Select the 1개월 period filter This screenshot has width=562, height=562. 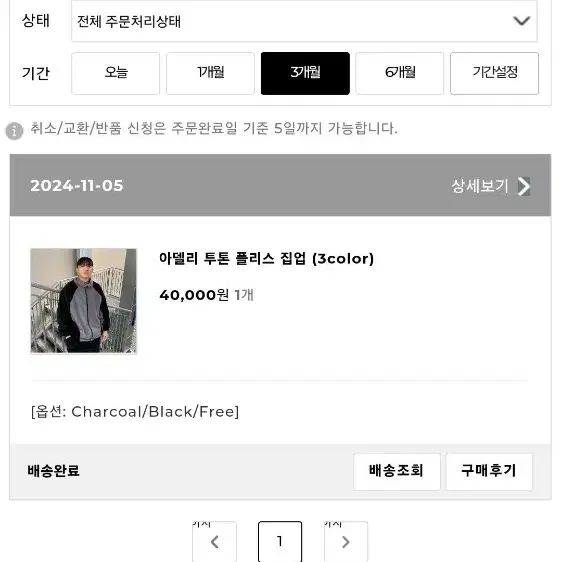click(x=210, y=73)
